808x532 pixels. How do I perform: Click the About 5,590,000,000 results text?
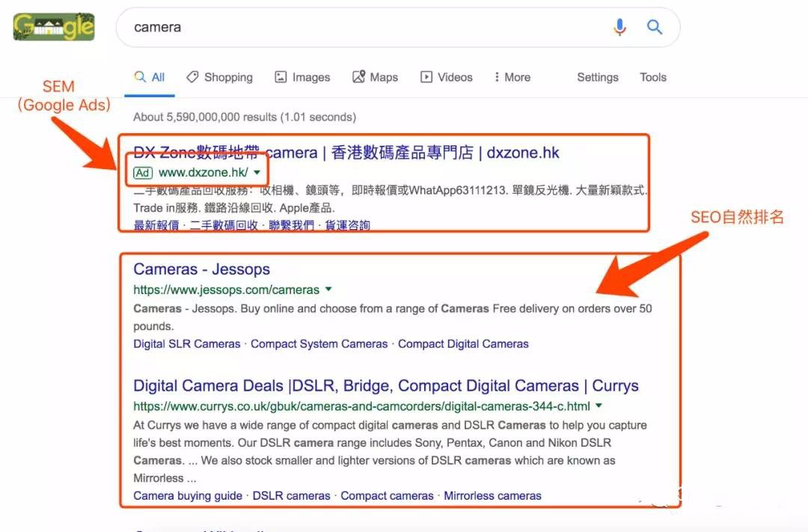tap(245, 117)
